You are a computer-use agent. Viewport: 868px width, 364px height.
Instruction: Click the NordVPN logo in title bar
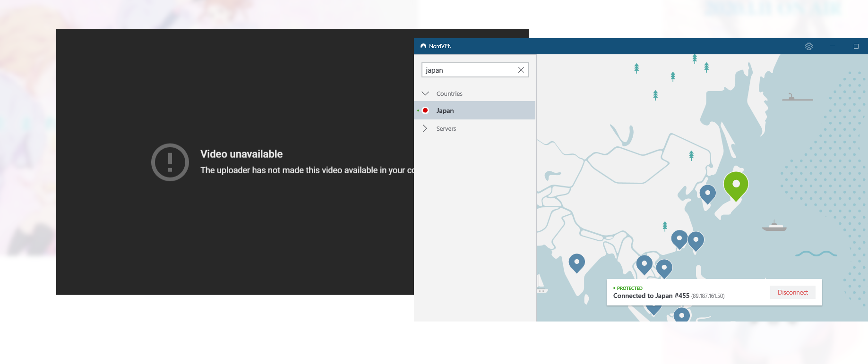point(423,46)
